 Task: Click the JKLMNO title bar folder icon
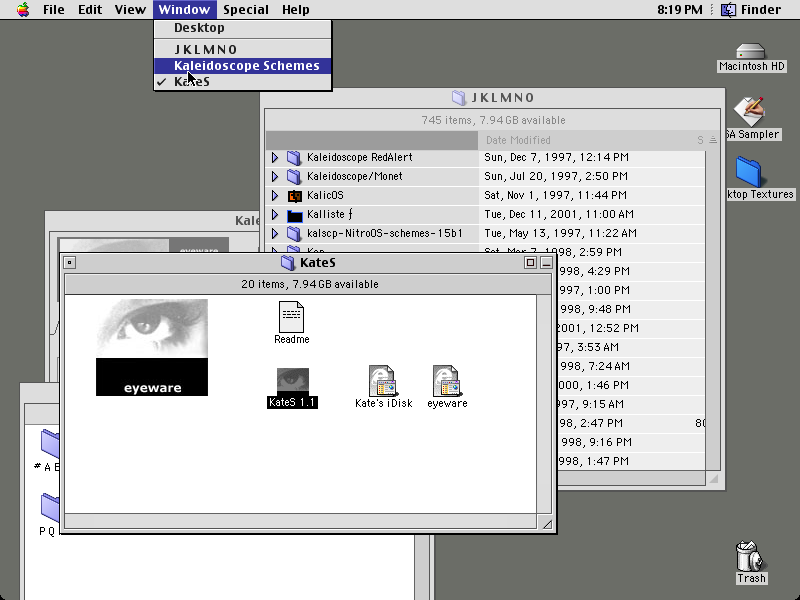click(x=459, y=97)
